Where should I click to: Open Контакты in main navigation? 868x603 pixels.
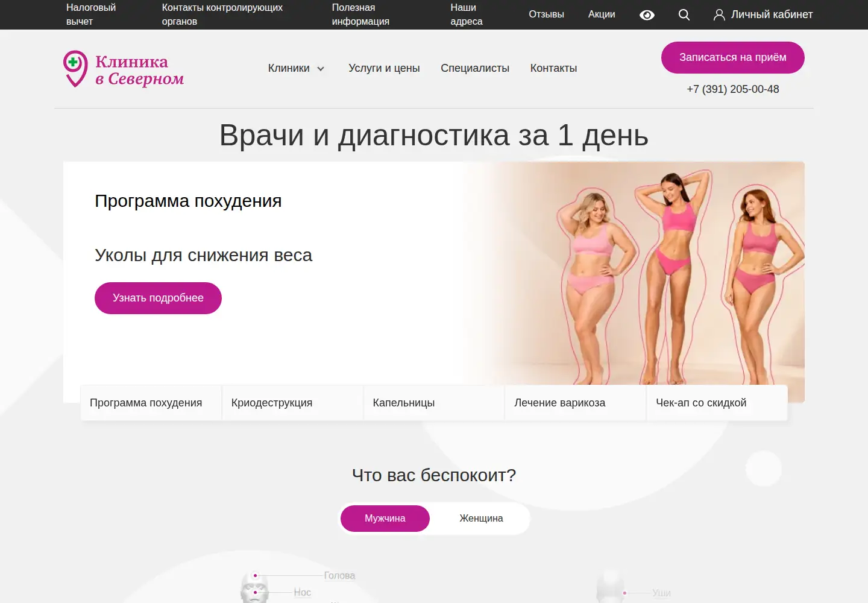[553, 68]
